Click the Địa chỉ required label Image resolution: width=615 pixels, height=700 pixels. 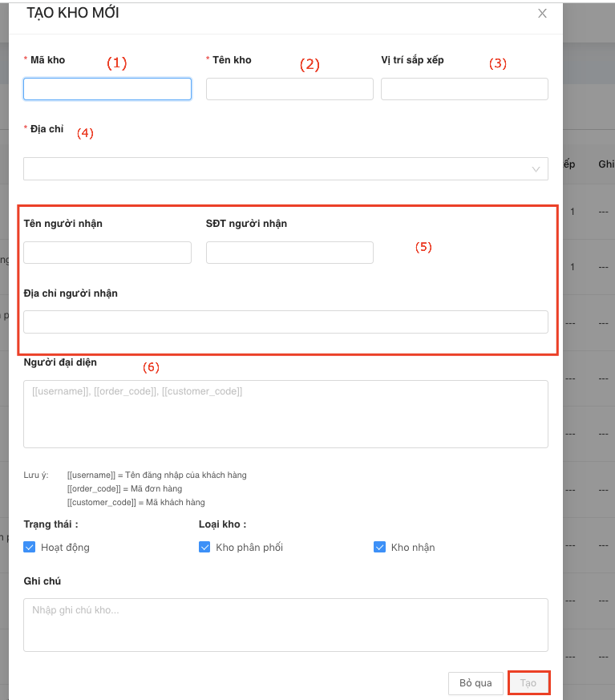pyautogui.click(x=47, y=129)
